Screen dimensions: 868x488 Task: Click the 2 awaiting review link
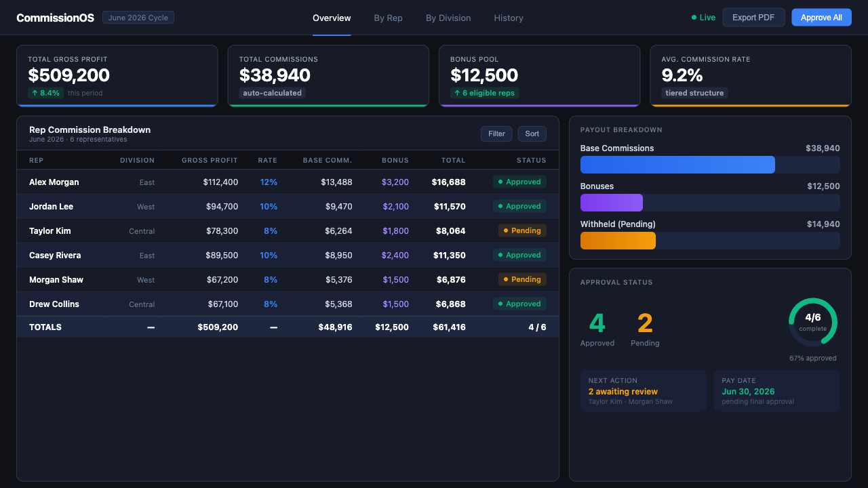pyautogui.click(x=623, y=391)
